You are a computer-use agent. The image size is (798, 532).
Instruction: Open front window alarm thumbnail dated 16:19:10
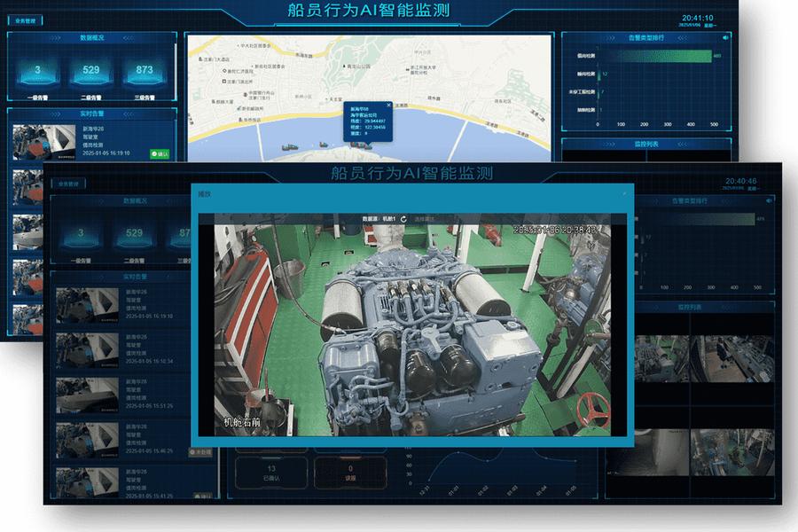click(87, 305)
